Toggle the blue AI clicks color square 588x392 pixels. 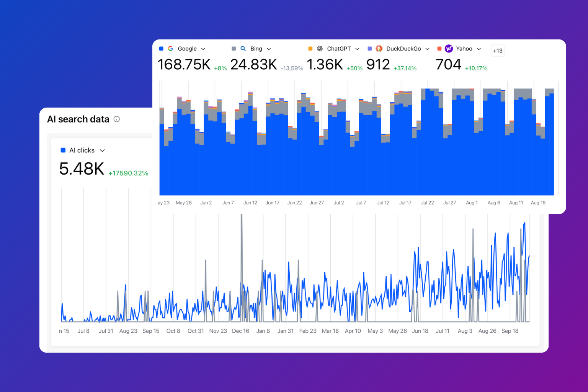pos(63,150)
